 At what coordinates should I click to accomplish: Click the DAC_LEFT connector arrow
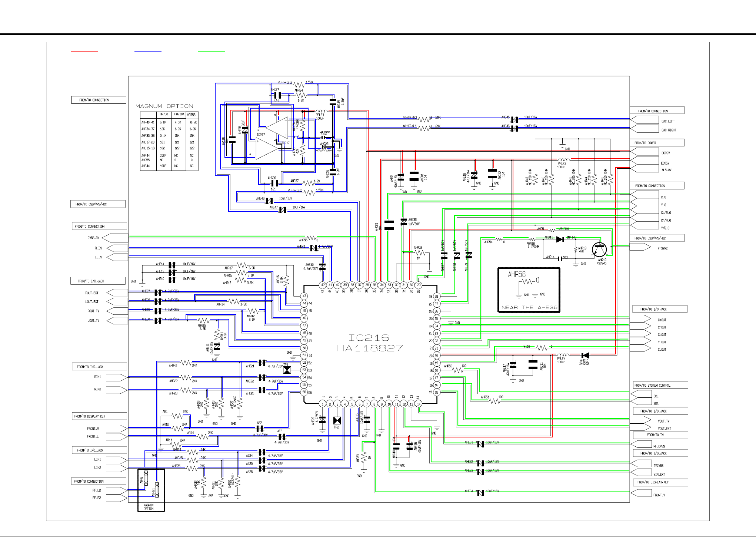tap(645, 120)
